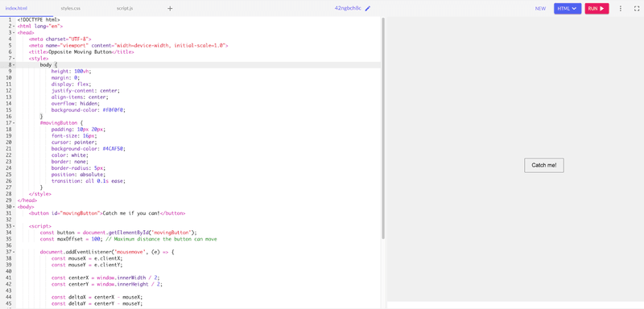Open the three-dot more options menu

pyautogui.click(x=621, y=8)
